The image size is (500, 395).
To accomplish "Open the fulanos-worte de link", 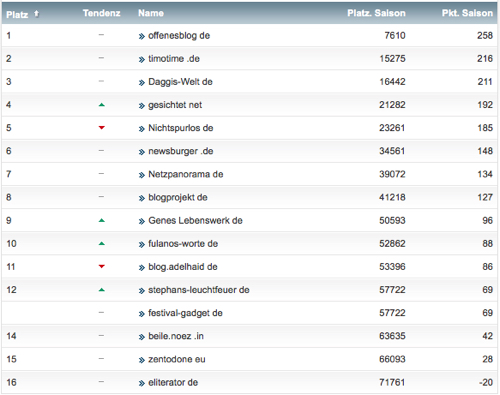I will click(x=183, y=244).
